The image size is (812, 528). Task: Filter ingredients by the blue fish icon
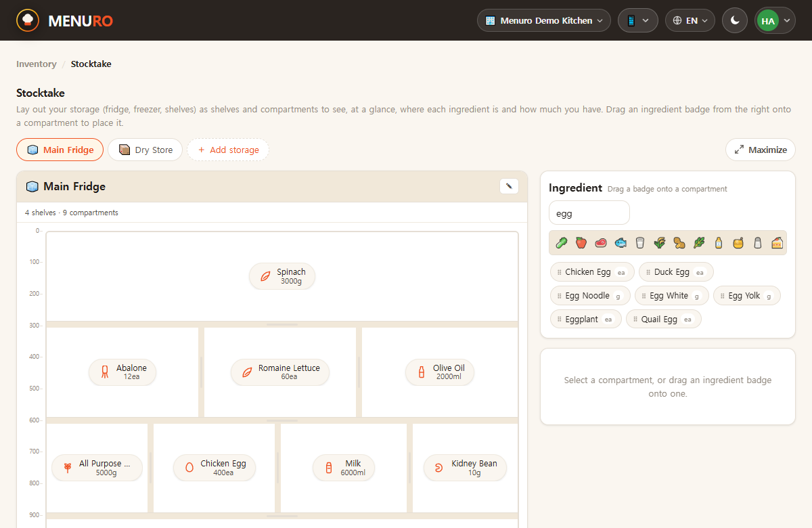point(620,242)
